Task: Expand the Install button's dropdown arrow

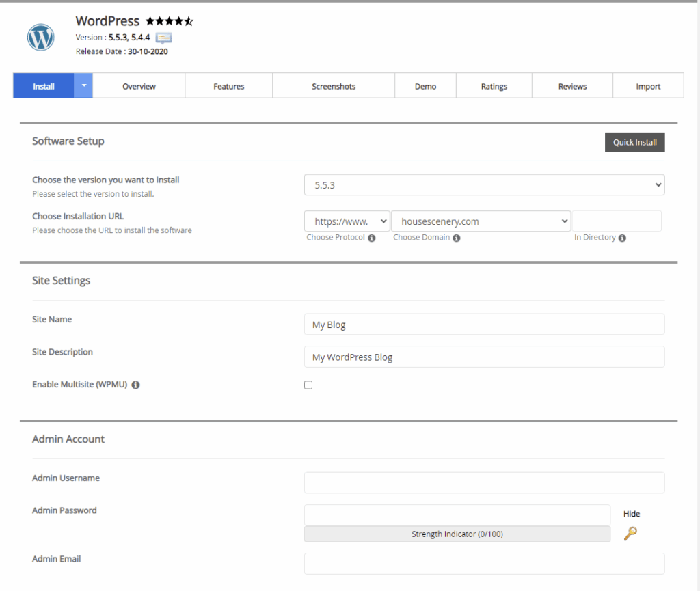Action: click(83, 85)
